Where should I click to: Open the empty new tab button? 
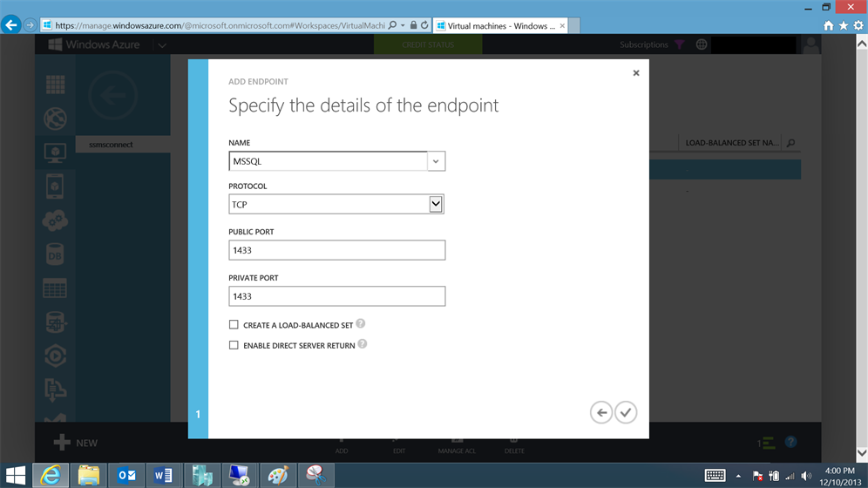[x=574, y=25]
